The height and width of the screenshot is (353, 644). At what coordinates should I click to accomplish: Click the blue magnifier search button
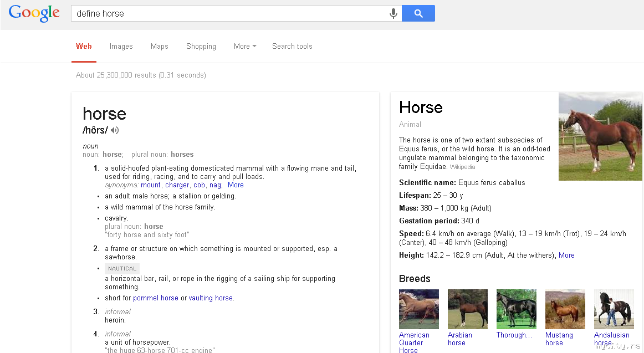point(418,13)
